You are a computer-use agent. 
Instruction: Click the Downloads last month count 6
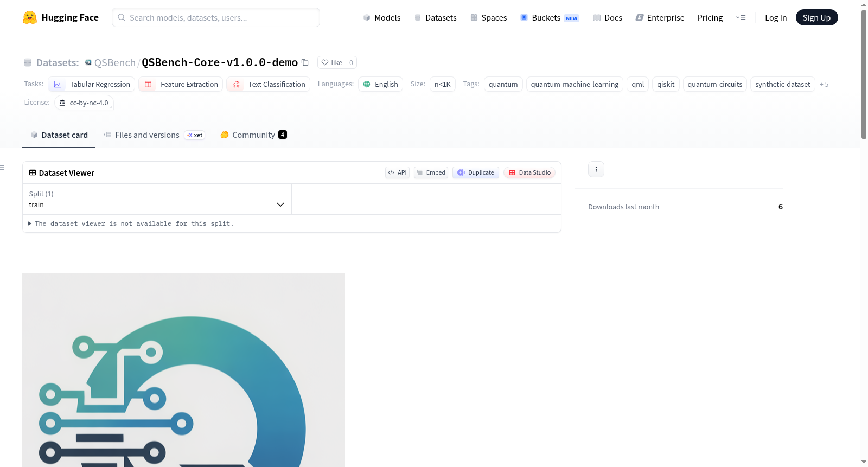tap(781, 207)
